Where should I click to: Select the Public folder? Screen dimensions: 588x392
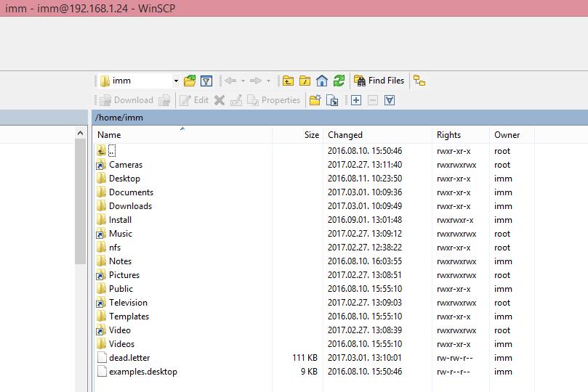click(x=121, y=289)
